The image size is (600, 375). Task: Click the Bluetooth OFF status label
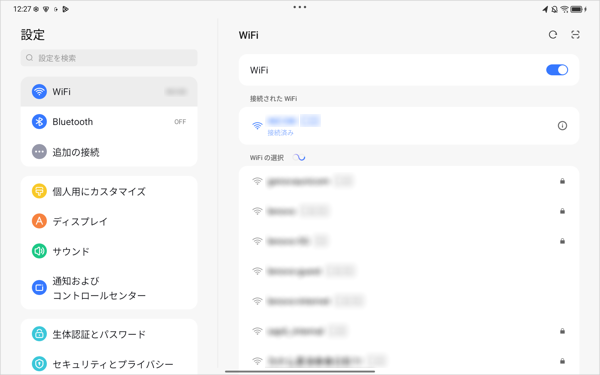pos(180,122)
